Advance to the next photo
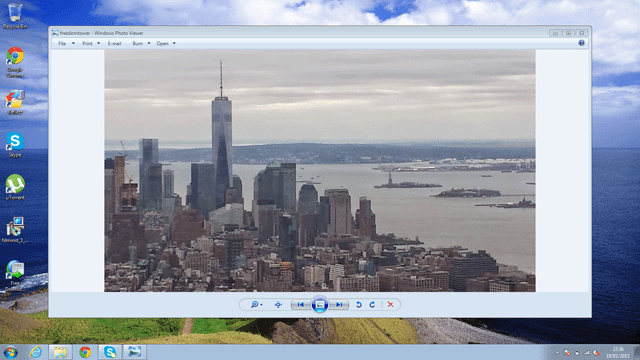The image size is (640, 360). point(339,304)
